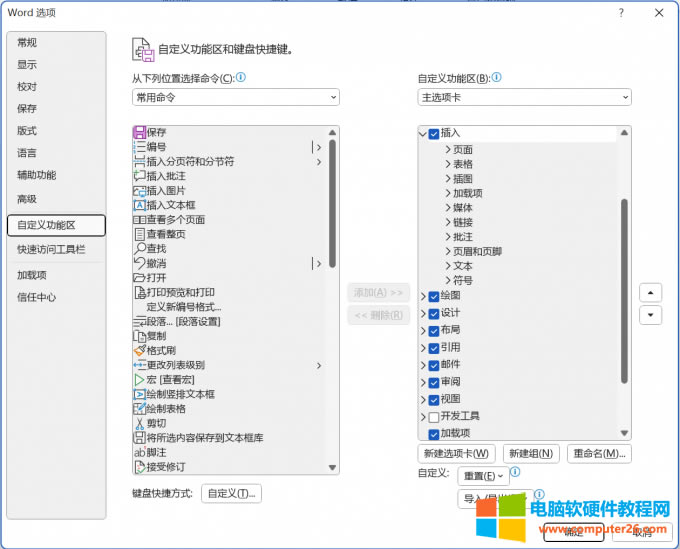Screen dimensions: 680x549
Task: Select the 编号 numbering command icon
Action: (x=140, y=147)
